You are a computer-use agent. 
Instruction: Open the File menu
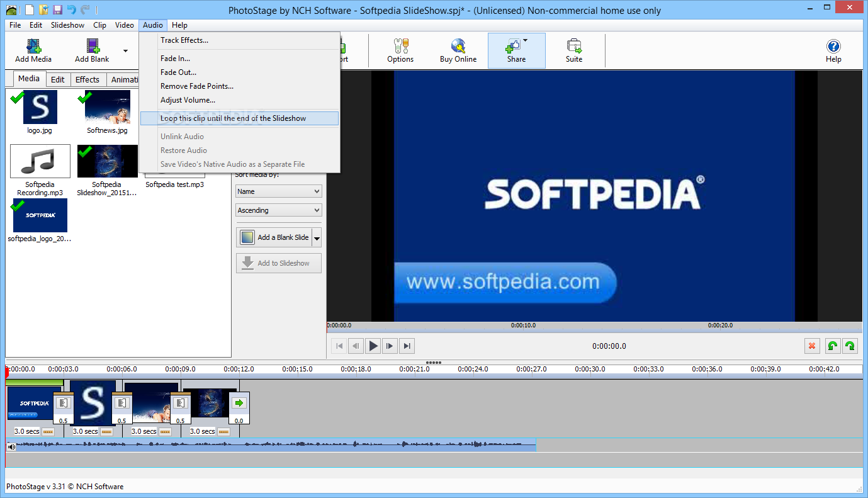(15, 25)
